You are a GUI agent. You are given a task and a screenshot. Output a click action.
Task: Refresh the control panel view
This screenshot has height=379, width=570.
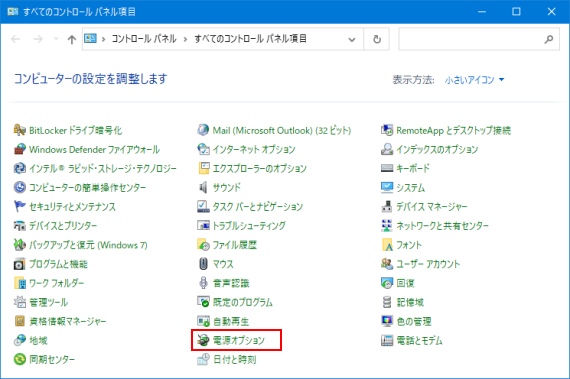(377, 39)
